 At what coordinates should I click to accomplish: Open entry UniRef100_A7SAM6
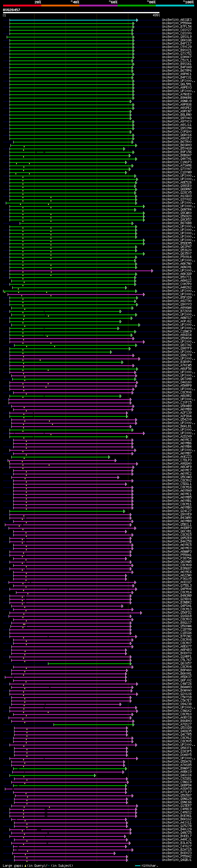177,165
